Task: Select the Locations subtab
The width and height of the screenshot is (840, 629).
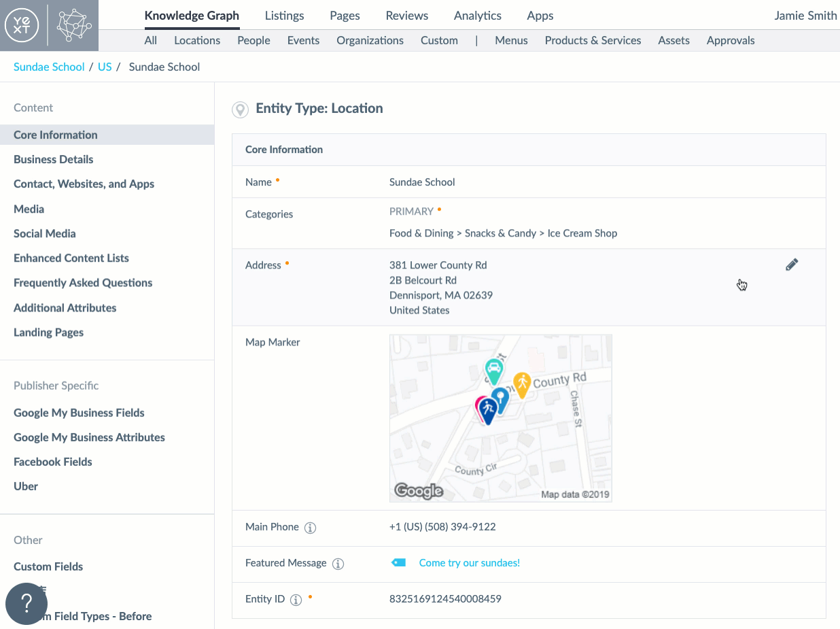Action: pos(197,40)
